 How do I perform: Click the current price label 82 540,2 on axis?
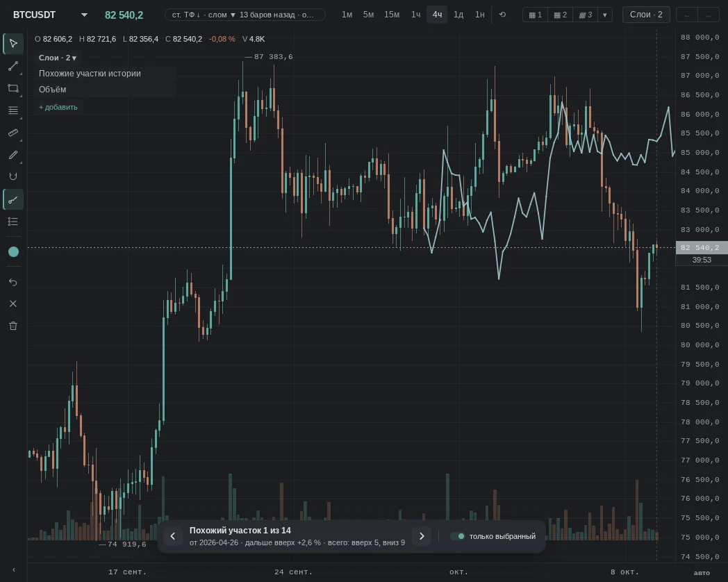click(x=702, y=247)
